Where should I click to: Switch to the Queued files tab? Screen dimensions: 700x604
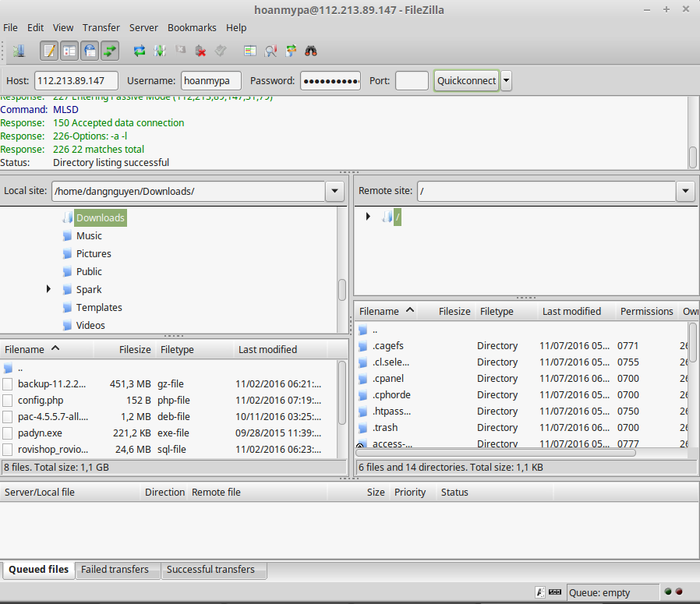coord(38,570)
